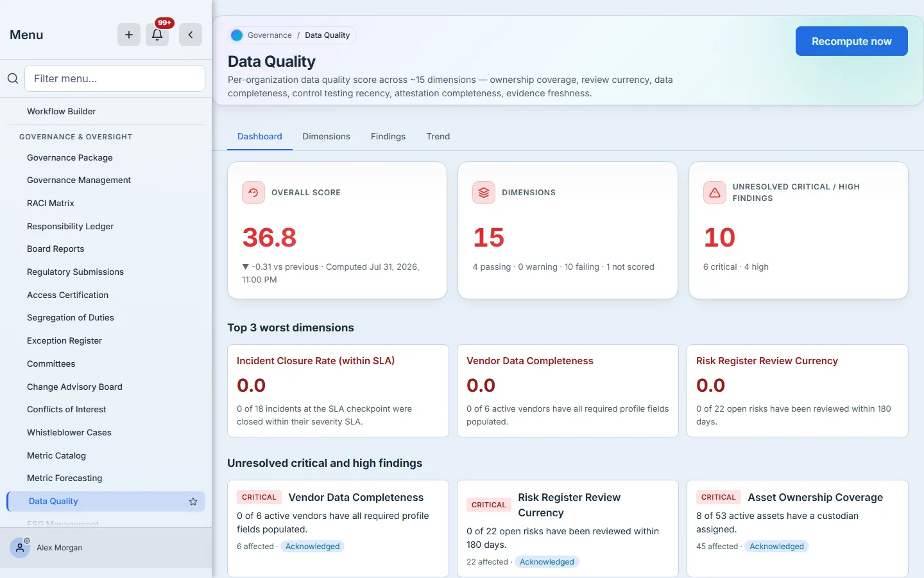924x578 pixels.
Task: Switch to the Findings tab
Action: pyautogui.click(x=388, y=136)
